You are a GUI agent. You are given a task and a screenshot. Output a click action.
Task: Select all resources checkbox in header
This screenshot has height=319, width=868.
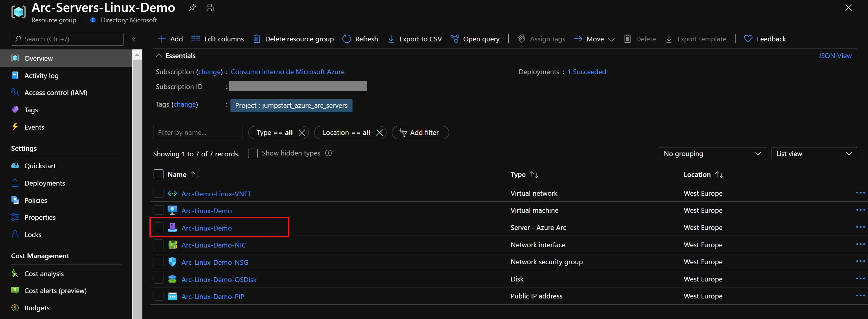pyautogui.click(x=158, y=174)
